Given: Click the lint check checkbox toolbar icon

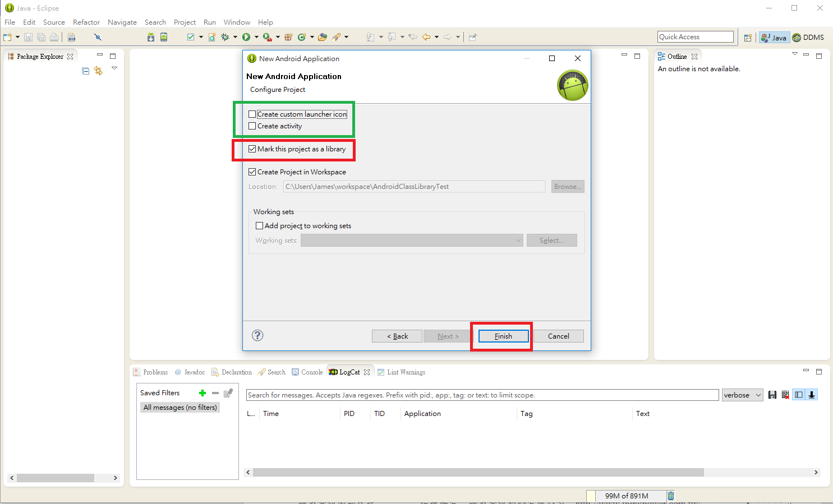Looking at the screenshot, I should coord(191,37).
